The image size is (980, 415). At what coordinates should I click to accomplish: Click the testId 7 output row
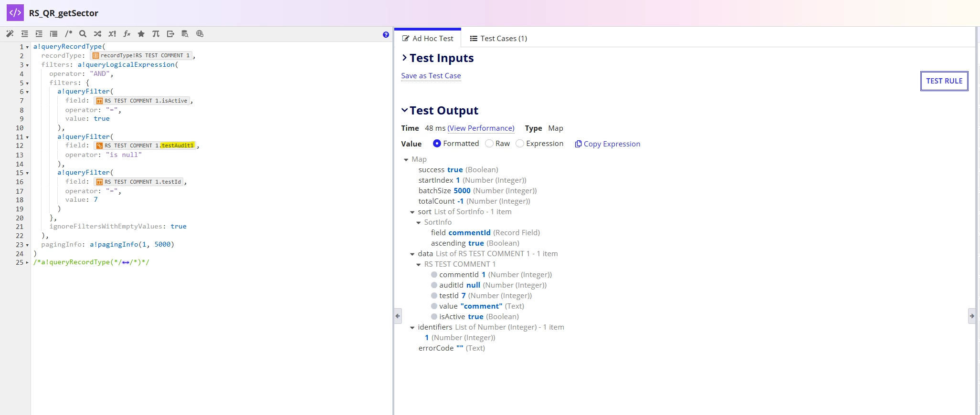click(x=481, y=295)
